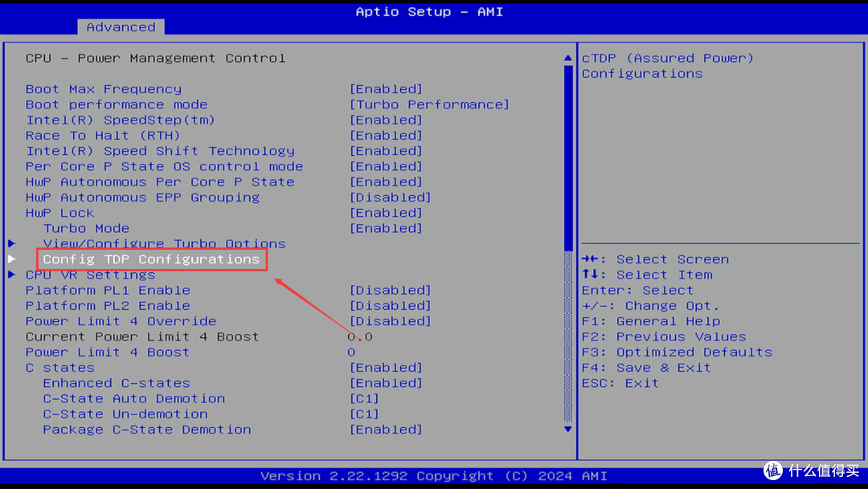Screen dimensions: 868x489
Task: Expand the View/Configure Turbo Options arrow
Action: (11, 243)
